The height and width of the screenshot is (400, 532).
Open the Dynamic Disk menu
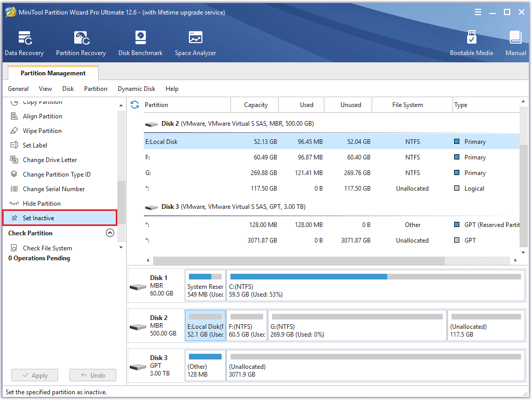[x=137, y=89]
